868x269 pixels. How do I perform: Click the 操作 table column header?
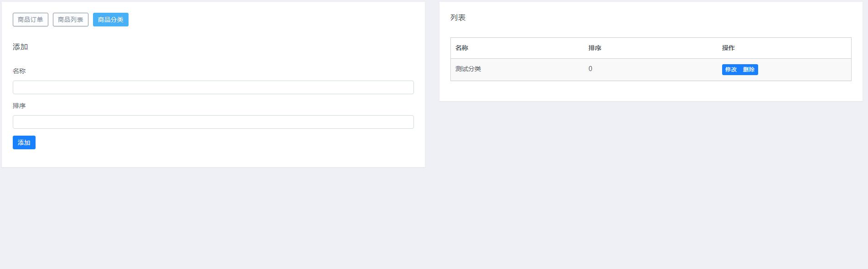pos(728,48)
